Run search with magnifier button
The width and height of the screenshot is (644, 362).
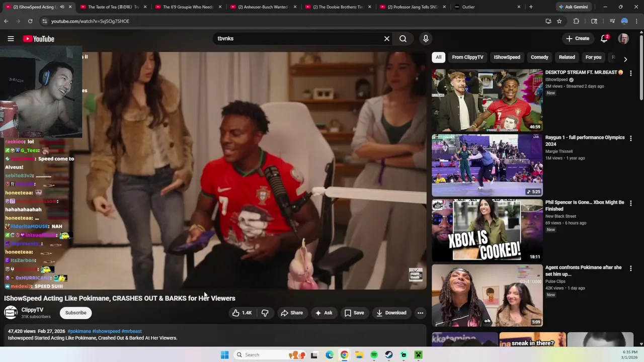pos(403,39)
